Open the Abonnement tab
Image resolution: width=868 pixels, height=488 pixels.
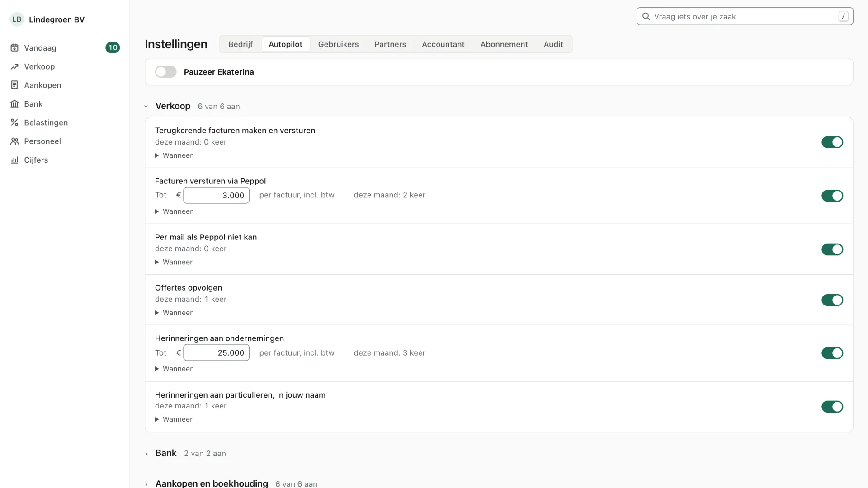(x=504, y=44)
